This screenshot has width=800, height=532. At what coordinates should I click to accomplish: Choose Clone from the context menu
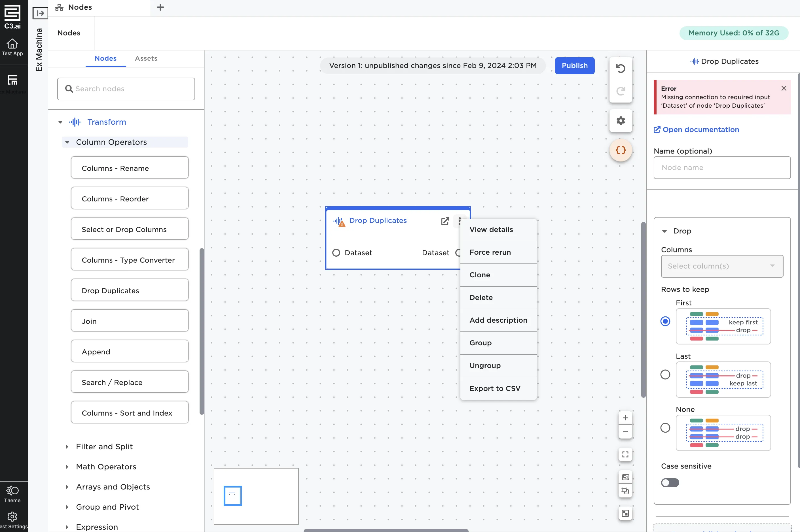pyautogui.click(x=479, y=275)
